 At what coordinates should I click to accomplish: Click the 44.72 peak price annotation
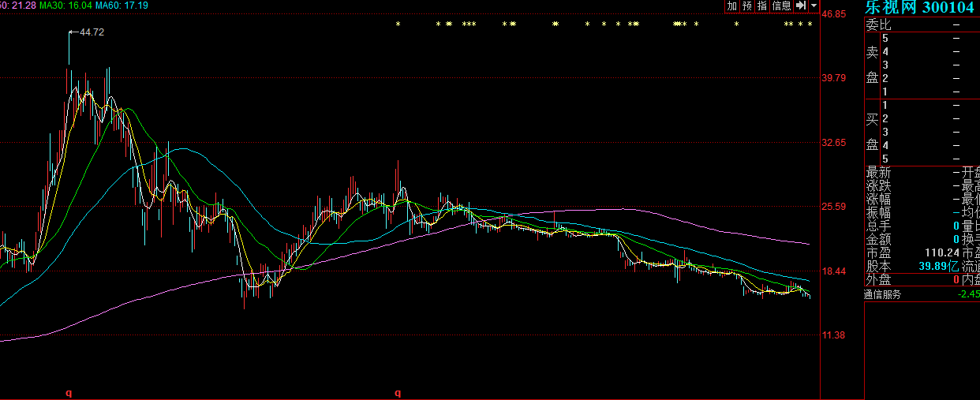coord(92,32)
